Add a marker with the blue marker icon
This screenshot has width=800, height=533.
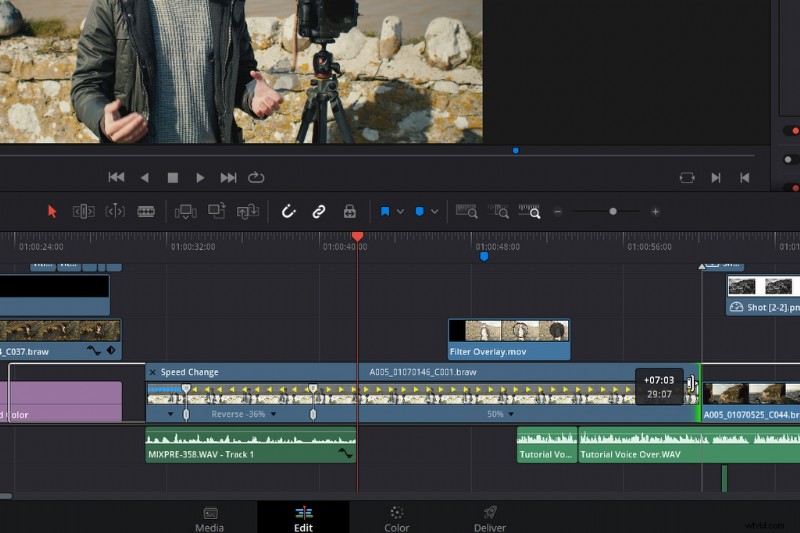point(419,211)
